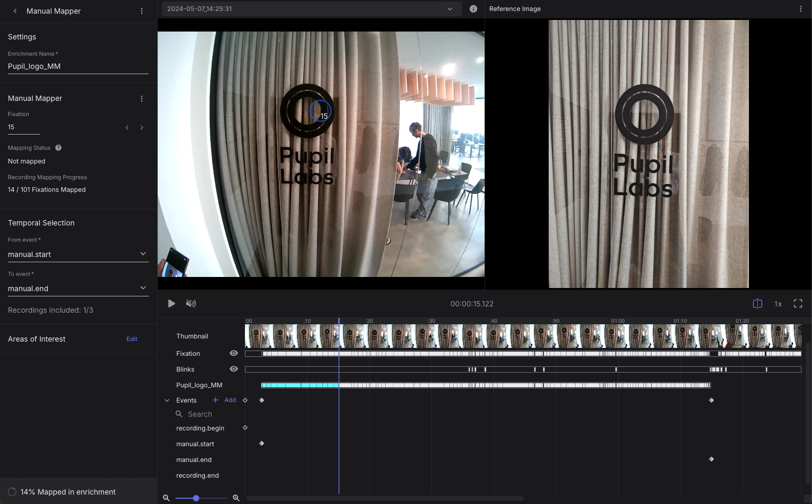Click the Events search field
This screenshot has width=812, height=504.
pyautogui.click(x=208, y=414)
